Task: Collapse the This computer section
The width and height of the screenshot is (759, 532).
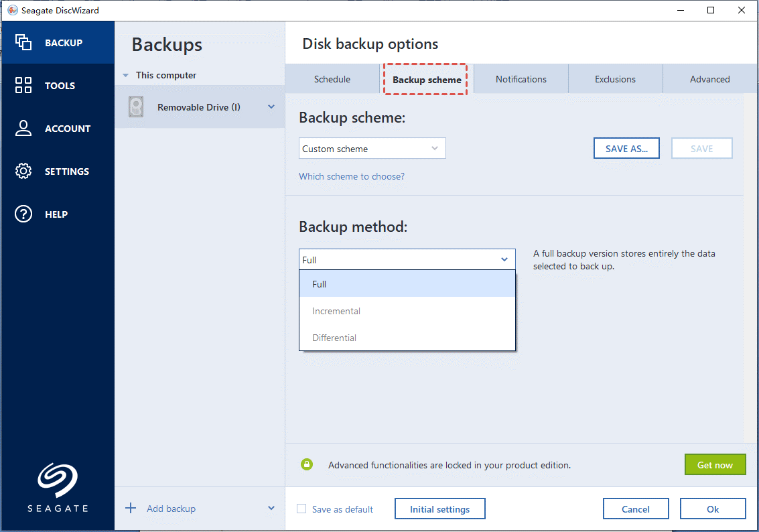Action: pos(125,76)
